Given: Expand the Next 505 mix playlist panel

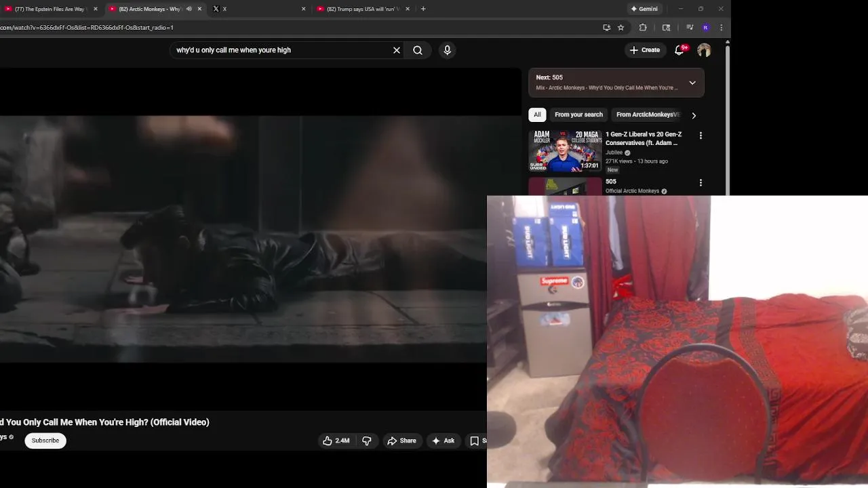Looking at the screenshot, I should (x=692, y=83).
